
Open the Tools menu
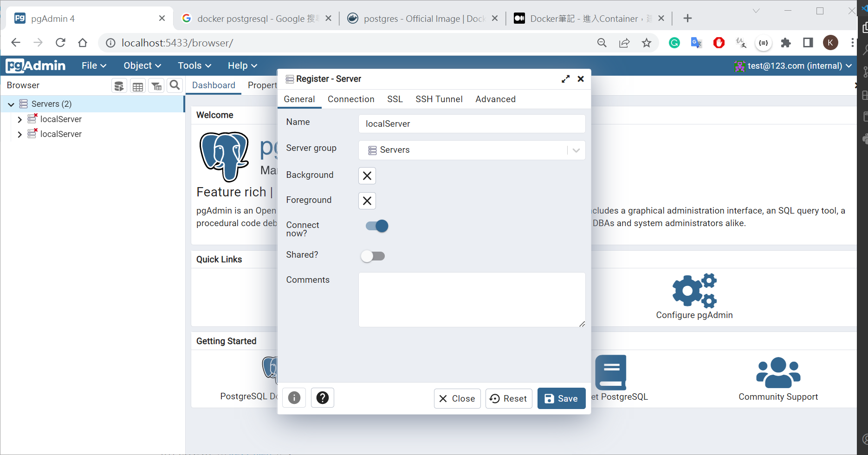[194, 66]
